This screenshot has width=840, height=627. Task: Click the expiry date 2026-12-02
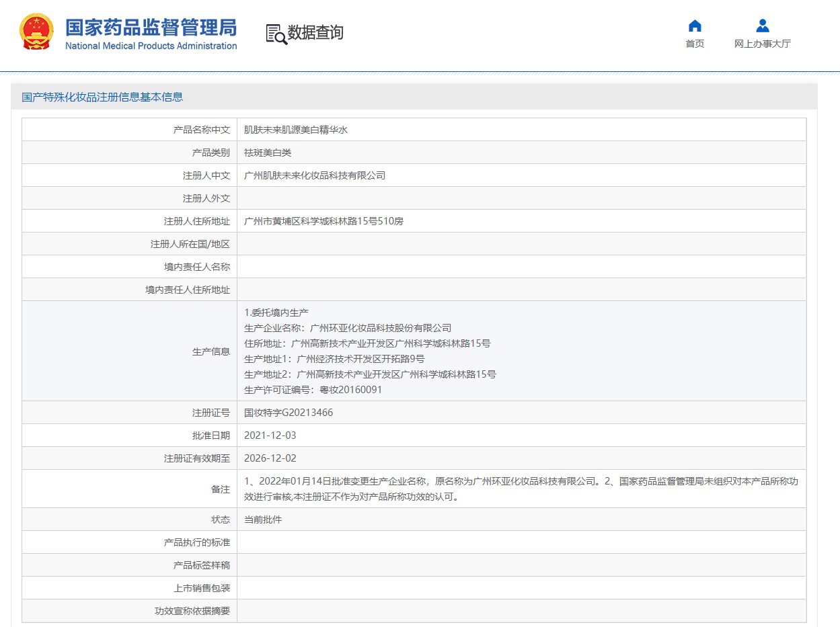tap(270, 458)
